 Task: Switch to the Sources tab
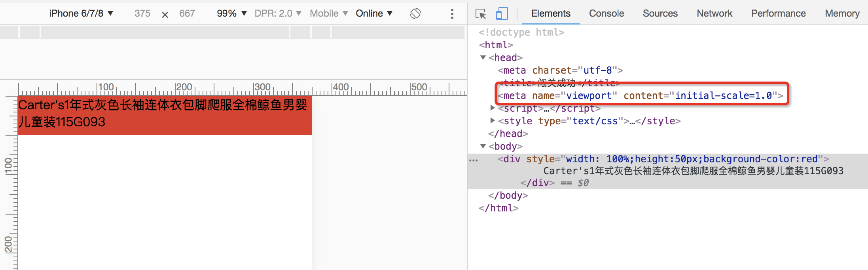point(660,13)
